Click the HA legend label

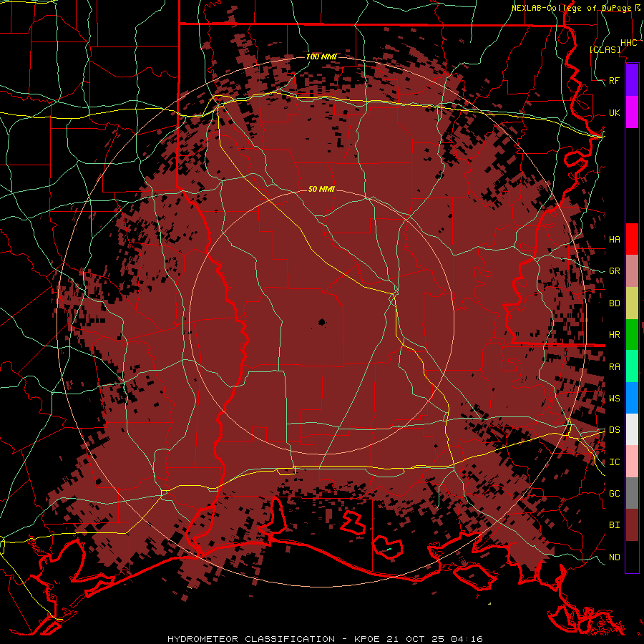pyautogui.click(x=614, y=240)
